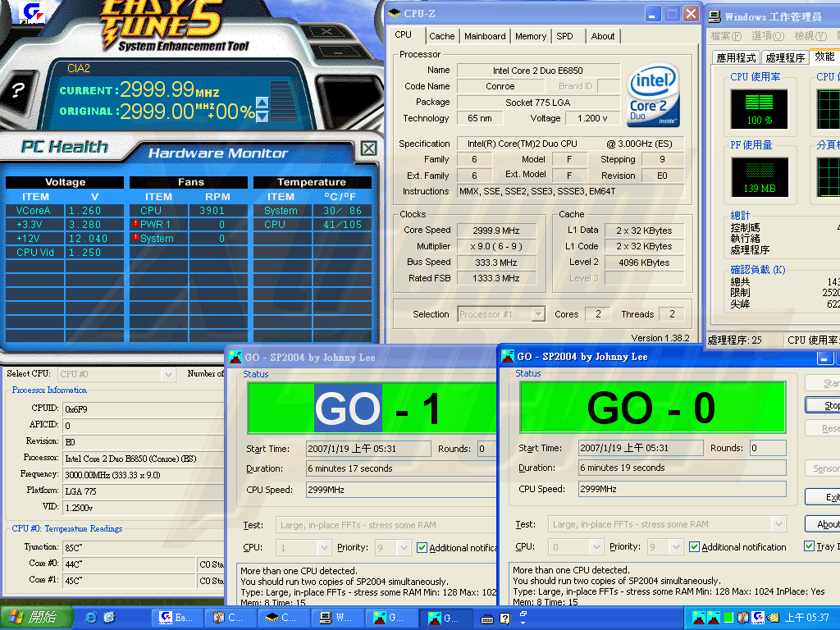The width and height of the screenshot is (840, 630).
Task: Click the About button in SP2004
Action: [824, 524]
